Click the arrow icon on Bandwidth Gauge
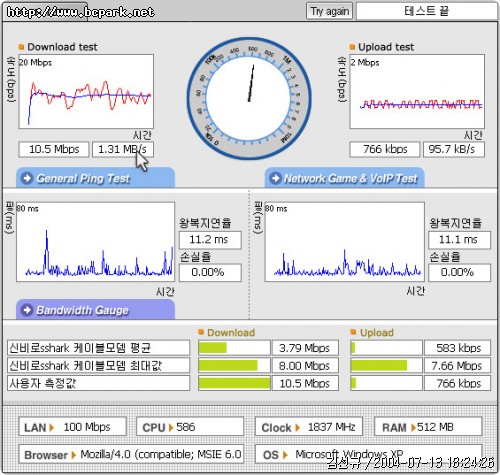Viewport: 500px width, 475px height. pyautogui.click(x=27, y=310)
